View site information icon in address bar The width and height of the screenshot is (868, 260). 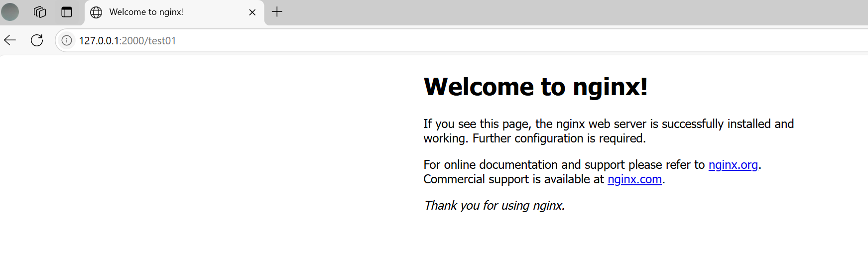coord(67,40)
